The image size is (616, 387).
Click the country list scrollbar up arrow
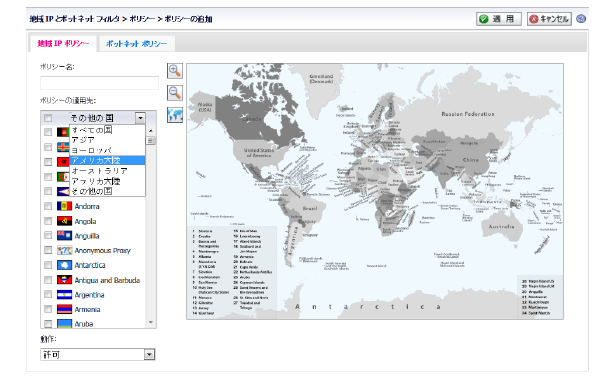151,130
